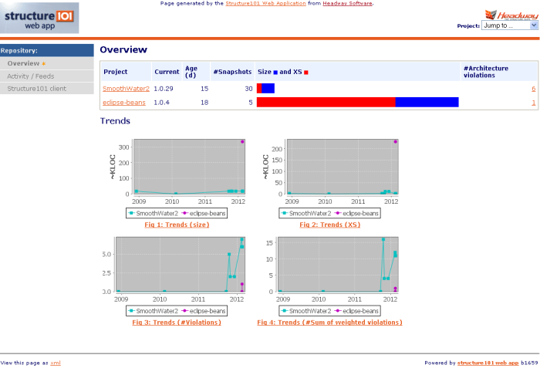The width and height of the screenshot is (540, 392).
Task: View this page as xml link
Action: pos(56,363)
